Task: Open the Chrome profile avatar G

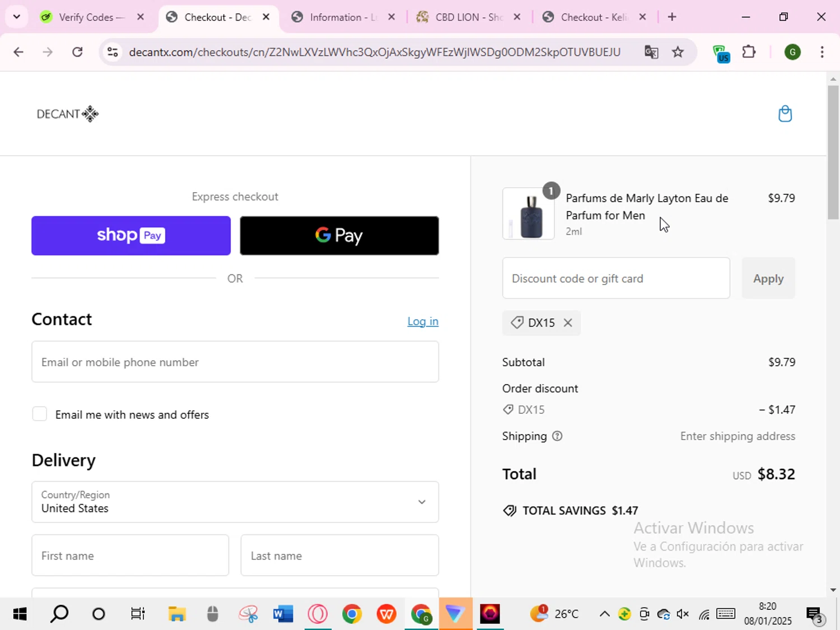Action: (x=792, y=52)
